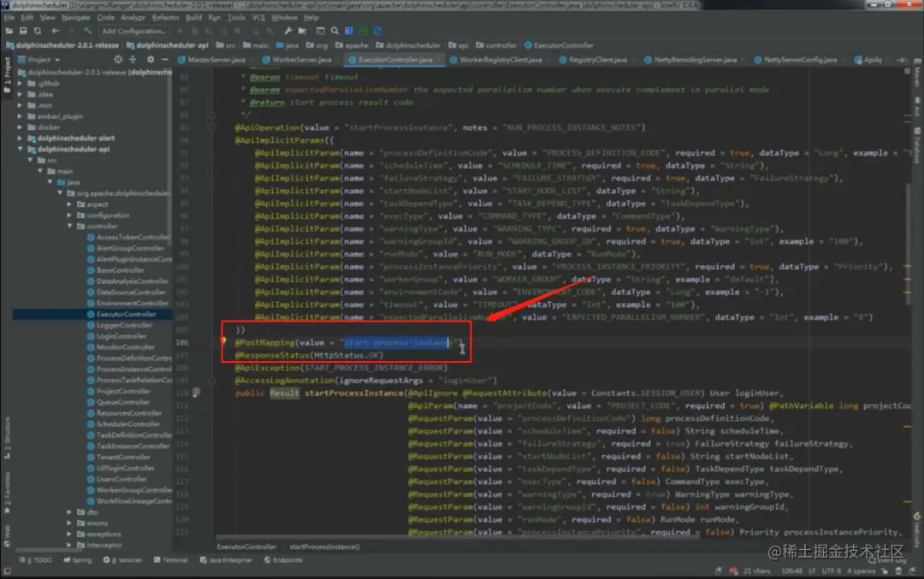The width and height of the screenshot is (924, 579).
Task: Open Add Configuration dropdown
Action: [133, 31]
